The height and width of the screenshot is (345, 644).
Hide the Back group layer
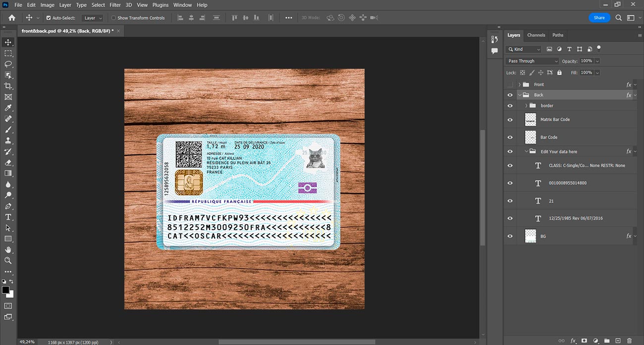(x=510, y=95)
